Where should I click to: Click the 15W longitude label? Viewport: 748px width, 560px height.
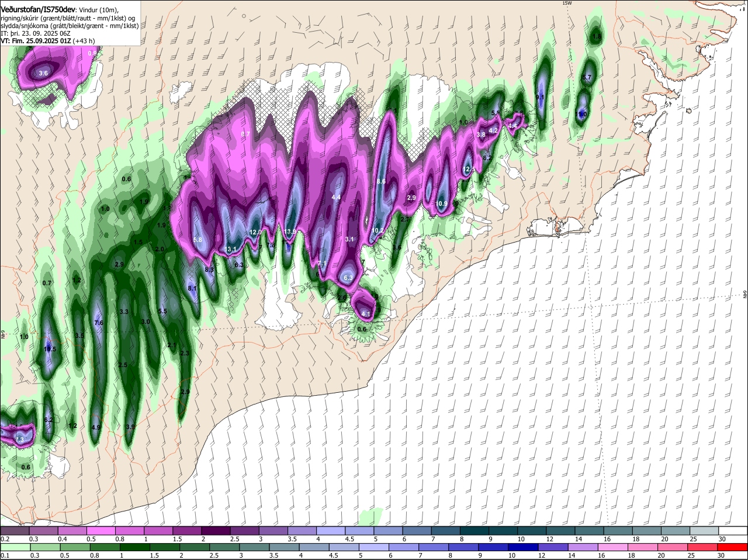coord(566,3)
